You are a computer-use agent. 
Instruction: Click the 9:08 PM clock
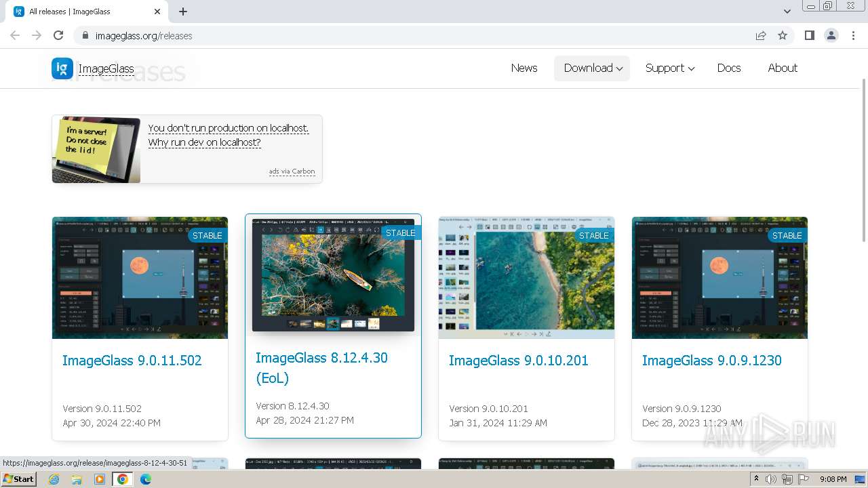[x=833, y=479]
